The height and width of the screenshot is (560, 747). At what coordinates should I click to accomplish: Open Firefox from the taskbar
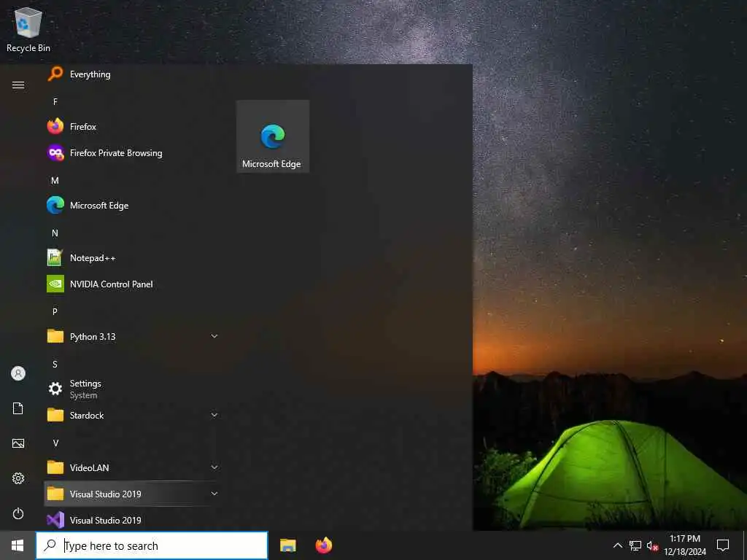pyautogui.click(x=324, y=545)
